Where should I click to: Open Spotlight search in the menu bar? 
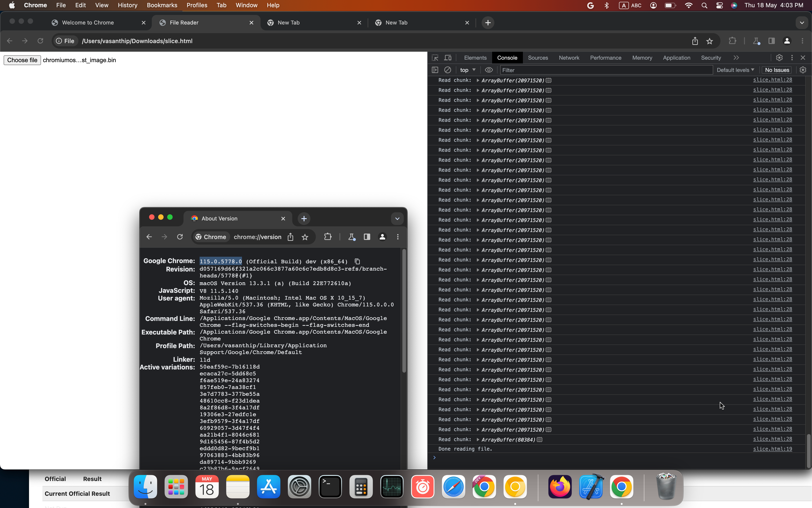tap(704, 5)
